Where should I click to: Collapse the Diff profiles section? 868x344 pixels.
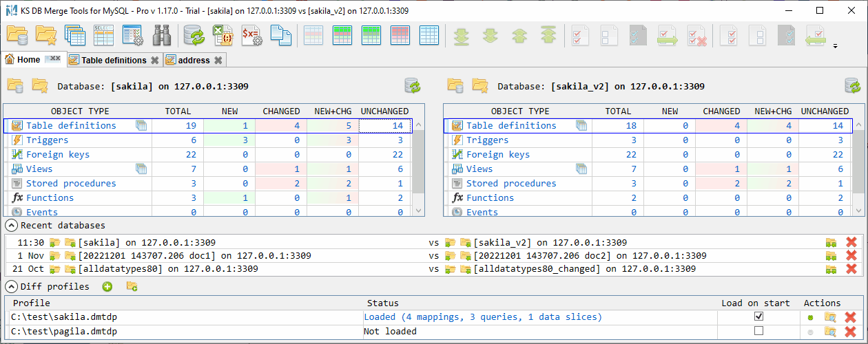pos(11,287)
